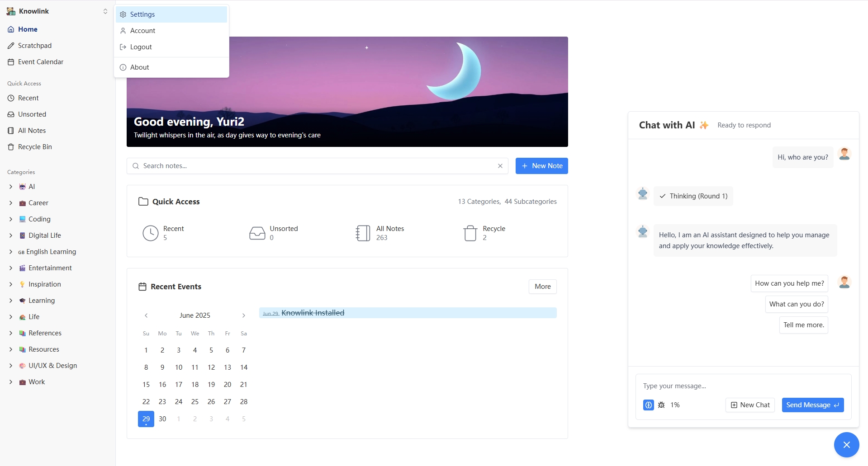Image resolution: width=868 pixels, height=466 pixels.
Task: Expand the English Learning category
Action: tap(11, 252)
